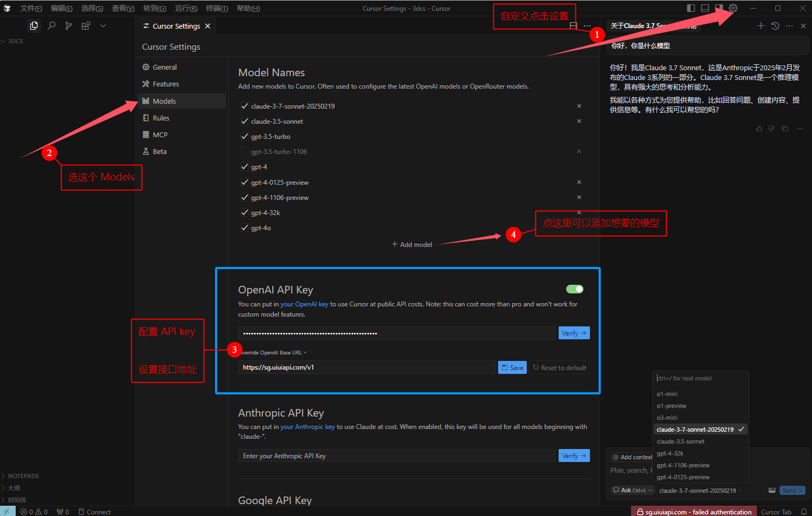Screen dimensions: 812x516
Task: Click the split editor icon beside the editor tabs
Action: click(x=573, y=26)
